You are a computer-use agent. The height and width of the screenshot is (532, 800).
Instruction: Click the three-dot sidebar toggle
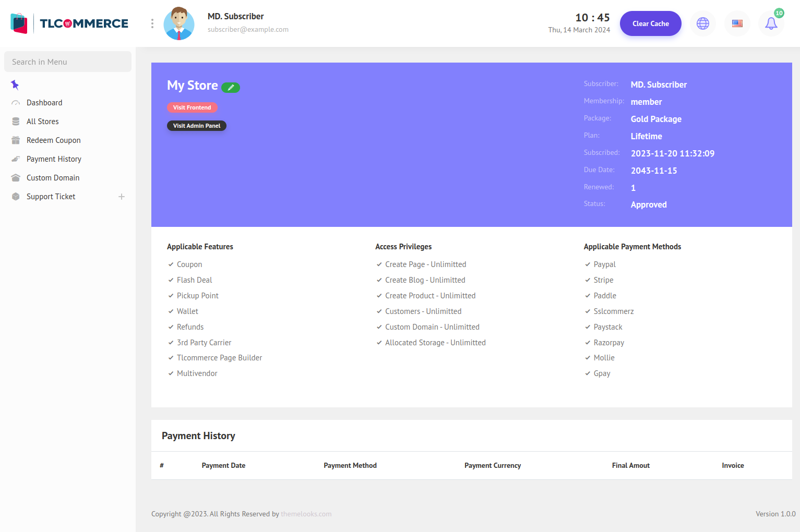click(152, 23)
